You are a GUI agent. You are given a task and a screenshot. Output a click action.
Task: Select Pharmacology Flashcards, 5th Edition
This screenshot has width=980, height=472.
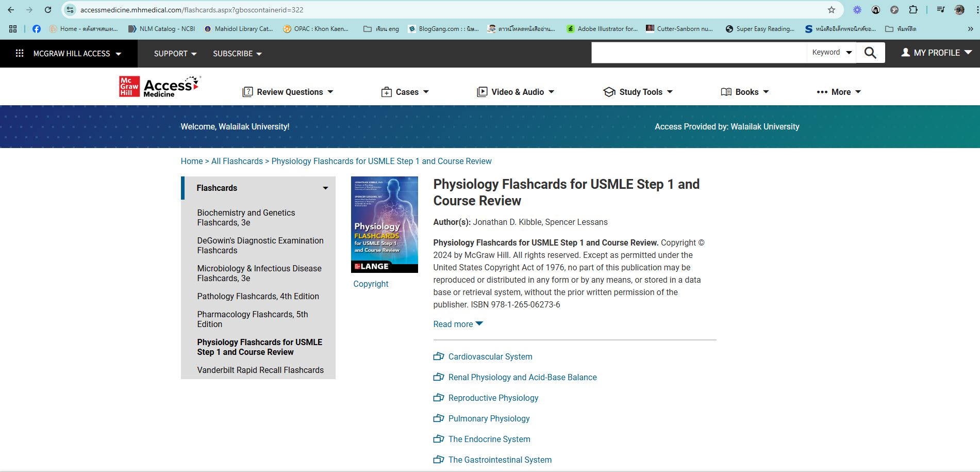coord(253,319)
